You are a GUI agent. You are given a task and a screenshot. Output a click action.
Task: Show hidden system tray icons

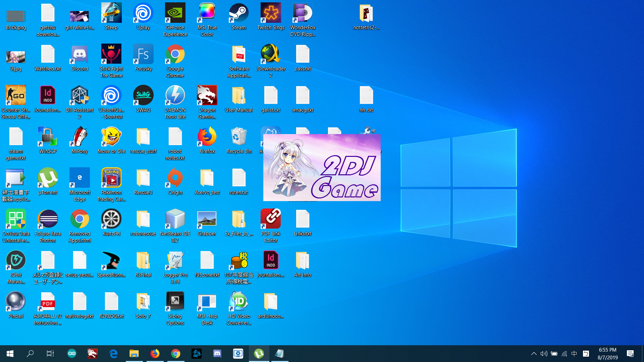pos(534,354)
